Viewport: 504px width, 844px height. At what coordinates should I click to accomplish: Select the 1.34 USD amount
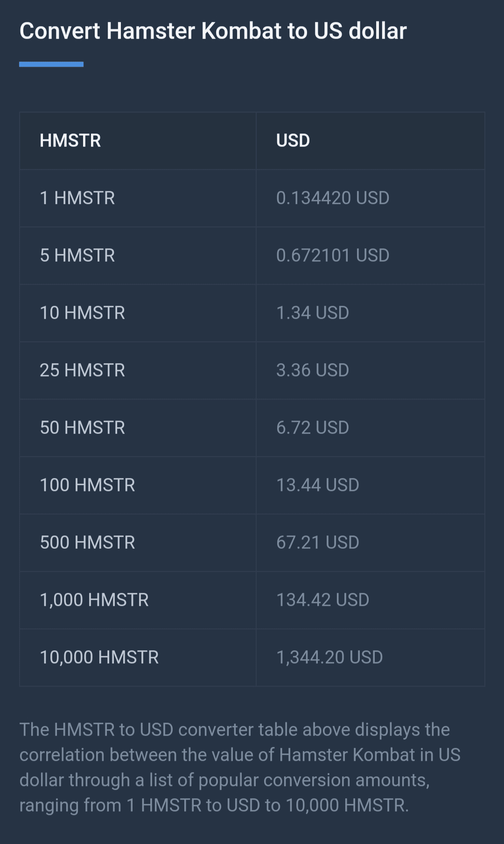point(313,313)
